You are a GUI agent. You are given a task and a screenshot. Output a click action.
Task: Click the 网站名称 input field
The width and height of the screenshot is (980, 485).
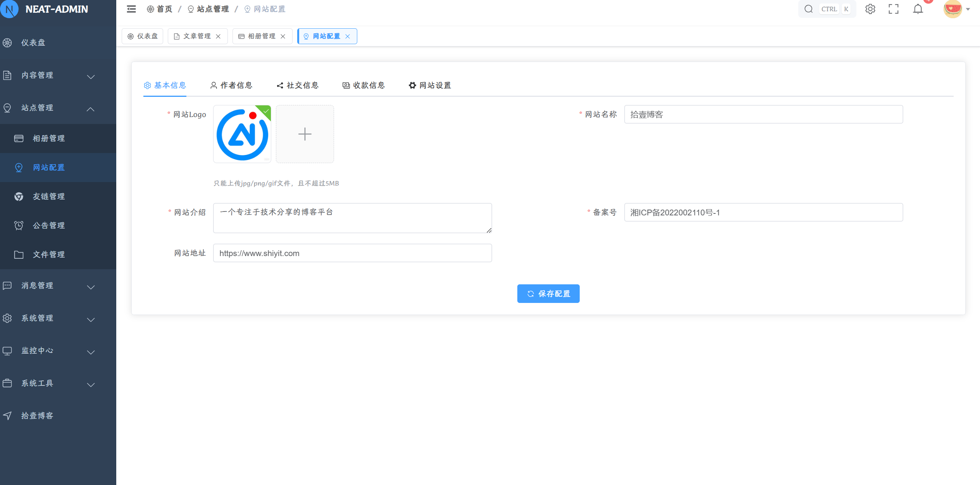click(x=763, y=114)
